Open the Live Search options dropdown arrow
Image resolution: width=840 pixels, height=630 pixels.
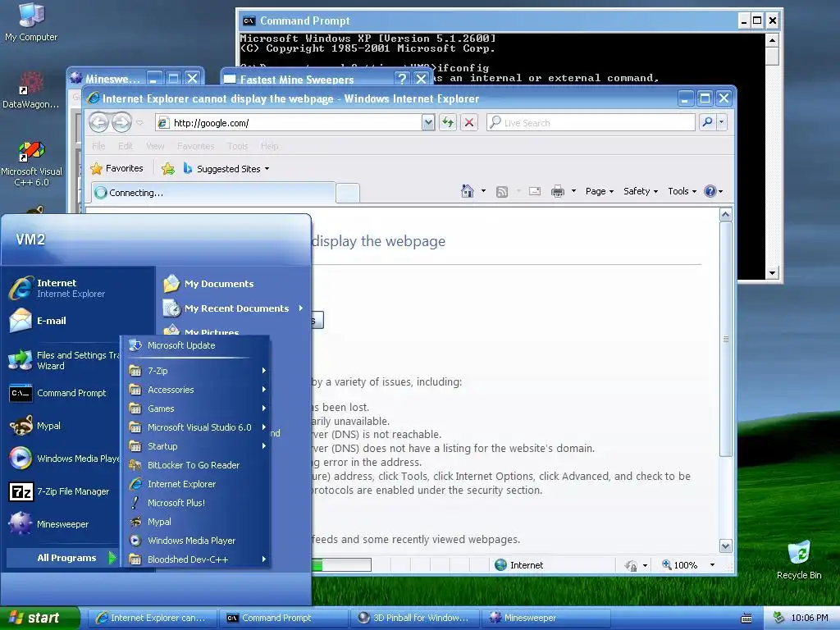point(722,122)
